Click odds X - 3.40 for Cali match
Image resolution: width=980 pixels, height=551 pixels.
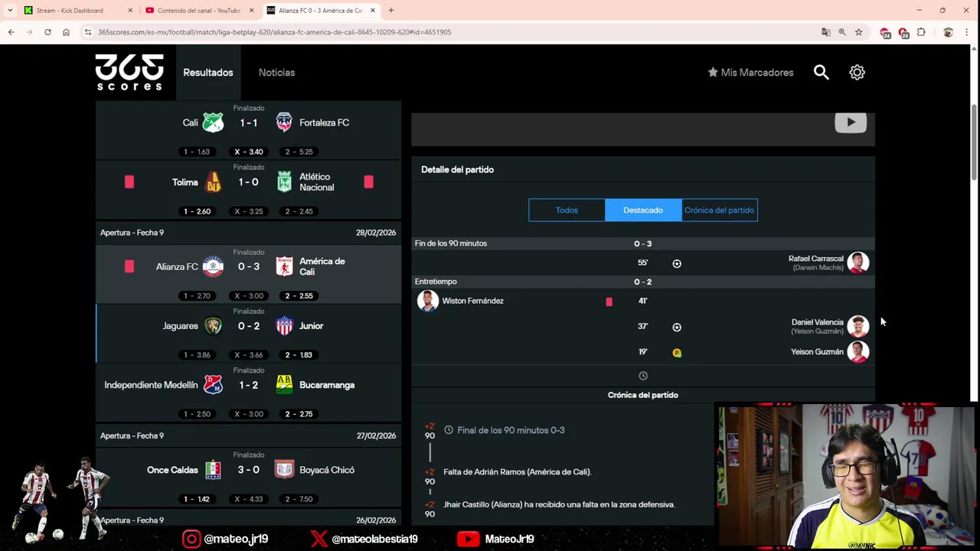click(248, 152)
